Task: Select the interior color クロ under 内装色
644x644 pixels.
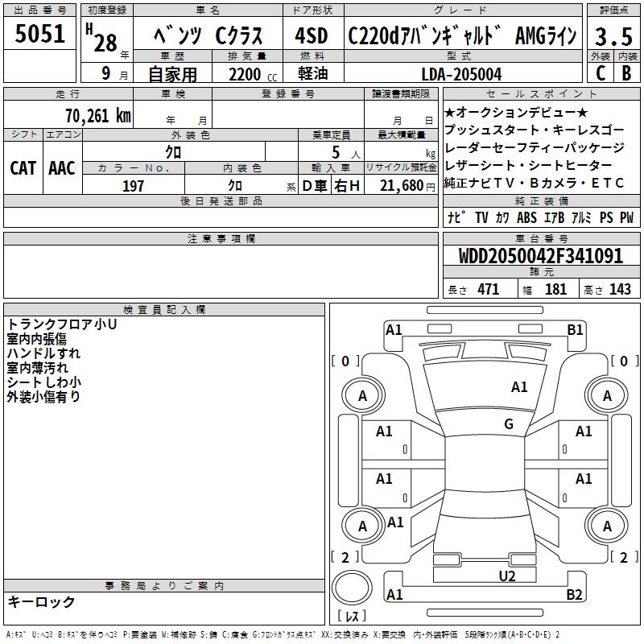Action: tap(235, 186)
